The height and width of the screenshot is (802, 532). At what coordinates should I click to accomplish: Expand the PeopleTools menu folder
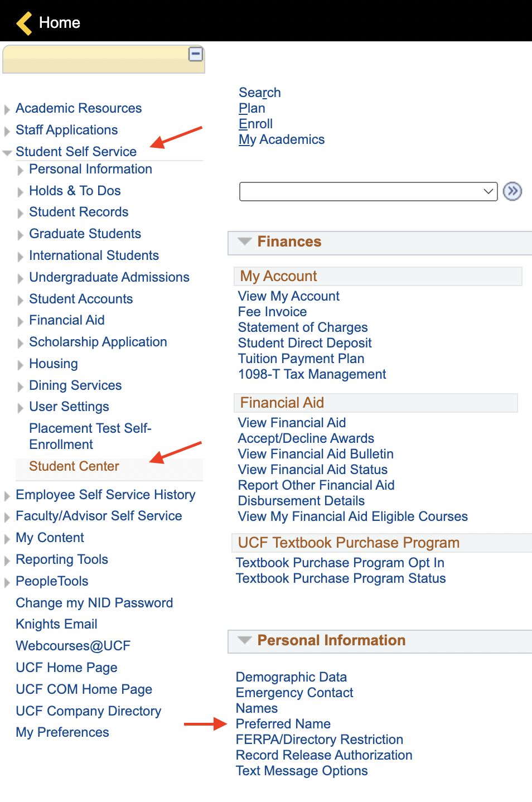click(7, 582)
